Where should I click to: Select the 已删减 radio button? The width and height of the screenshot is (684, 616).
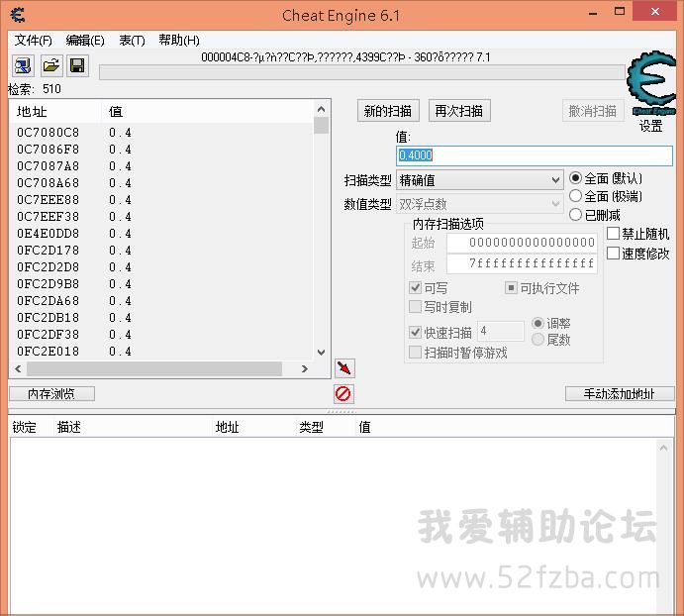click(x=576, y=215)
